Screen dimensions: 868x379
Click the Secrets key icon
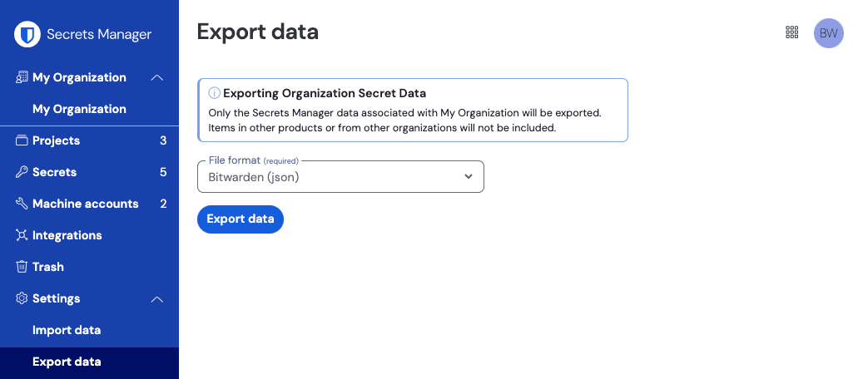22,172
